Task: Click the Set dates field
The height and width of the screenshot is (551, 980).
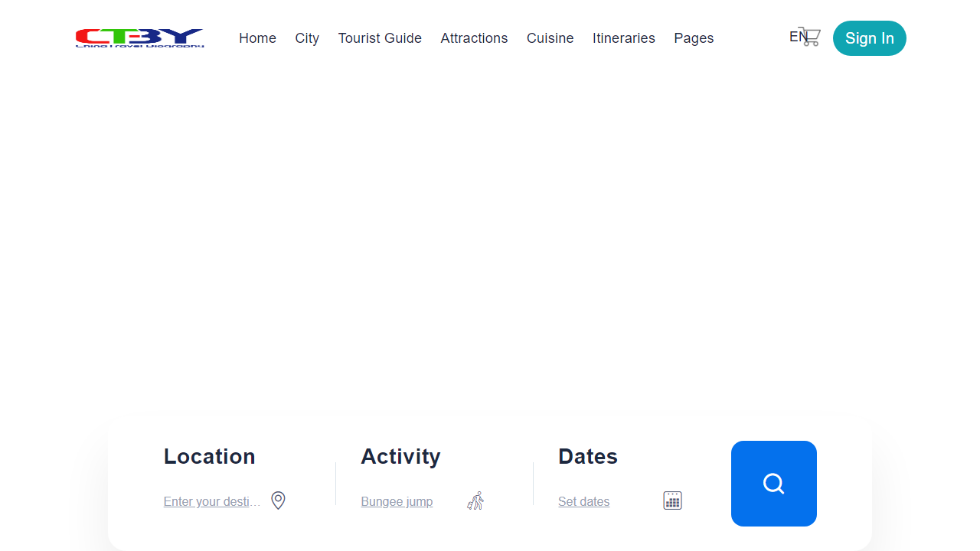Action: coord(584,502)
